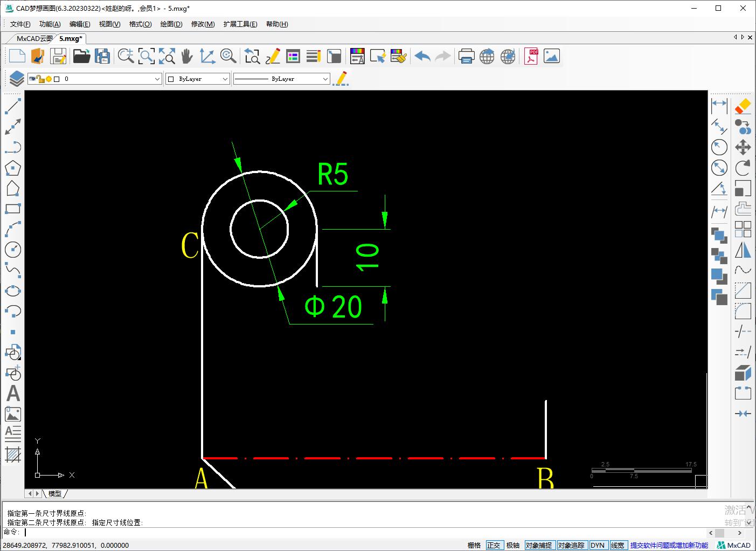Viewport: 756px width, 551px height.
Task: Toggle DYN dynamic input
Action: coord(598,545)
